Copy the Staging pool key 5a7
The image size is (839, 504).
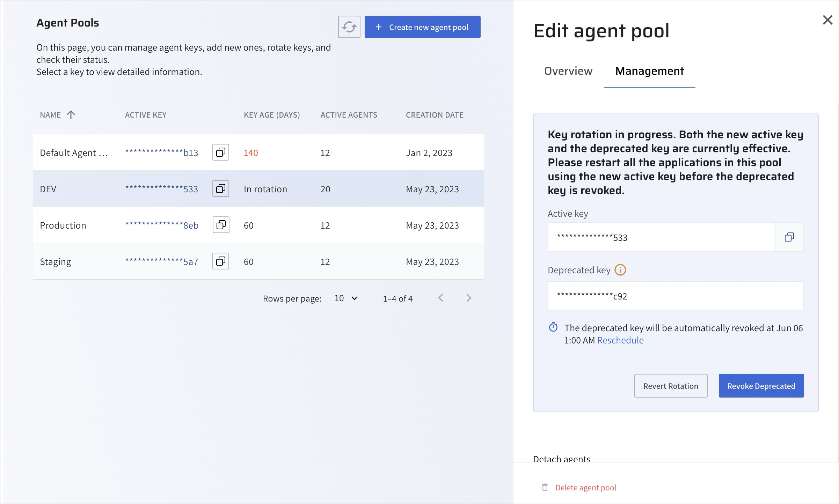221,261
